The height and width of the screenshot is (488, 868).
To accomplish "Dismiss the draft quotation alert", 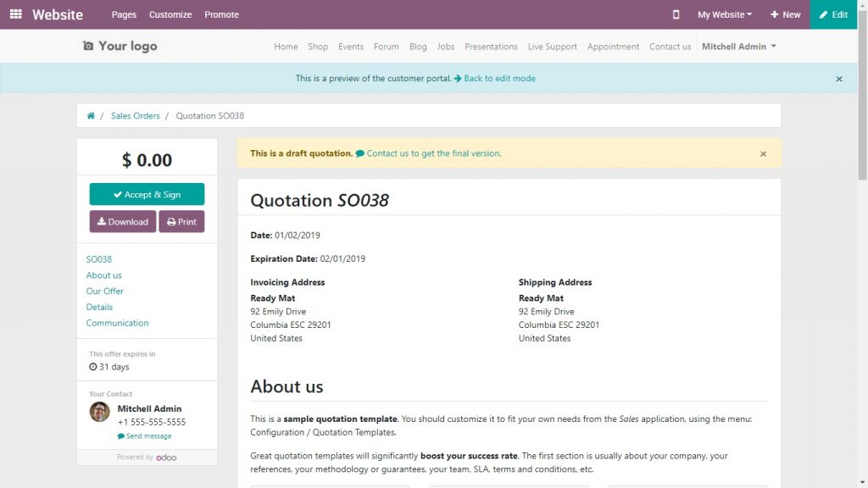I will tap(763, 153).
